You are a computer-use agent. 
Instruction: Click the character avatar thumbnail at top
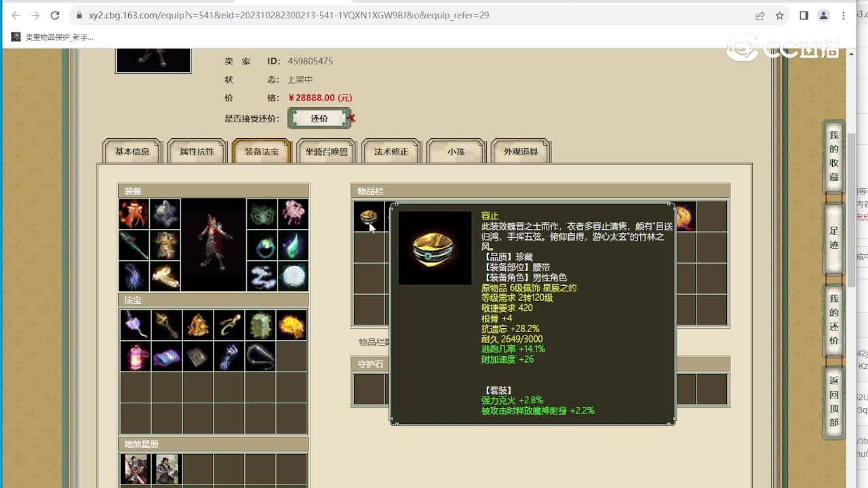[x=153, y=60]
